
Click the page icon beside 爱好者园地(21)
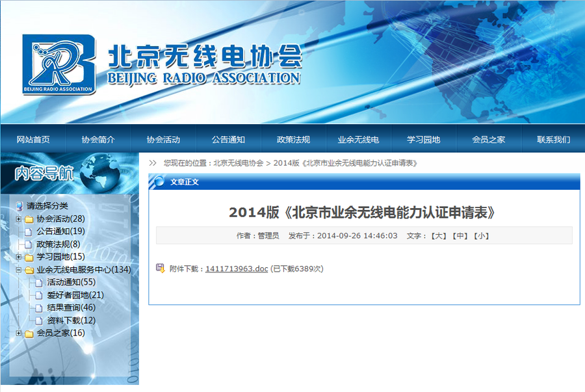point(38,295)
